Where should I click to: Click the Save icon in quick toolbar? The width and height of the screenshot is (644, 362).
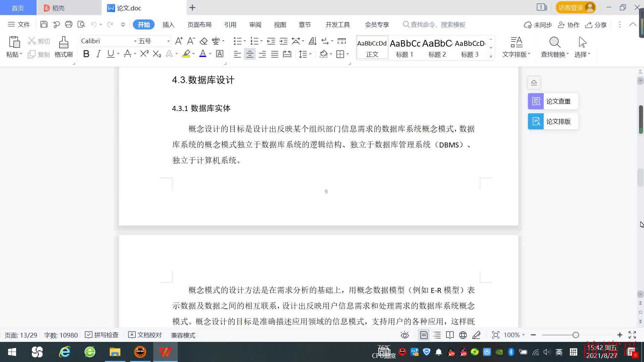click(44, 24)
